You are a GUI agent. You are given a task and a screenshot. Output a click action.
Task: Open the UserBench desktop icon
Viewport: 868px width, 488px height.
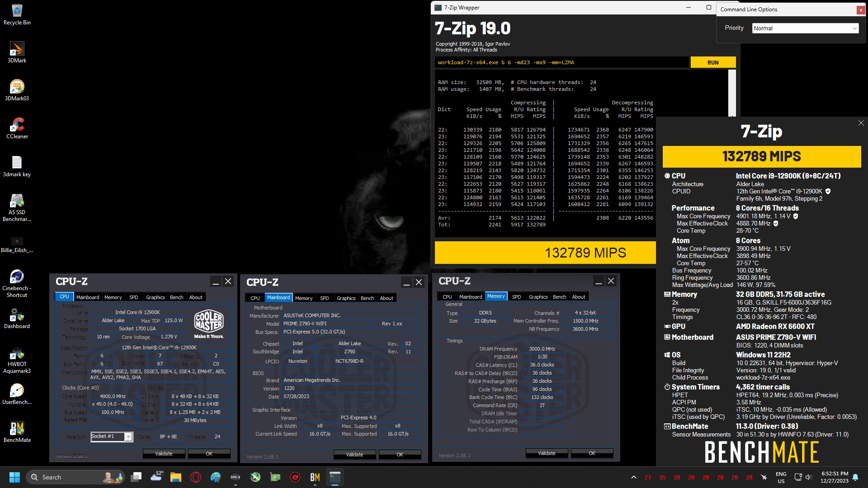(x=17, y=394)
